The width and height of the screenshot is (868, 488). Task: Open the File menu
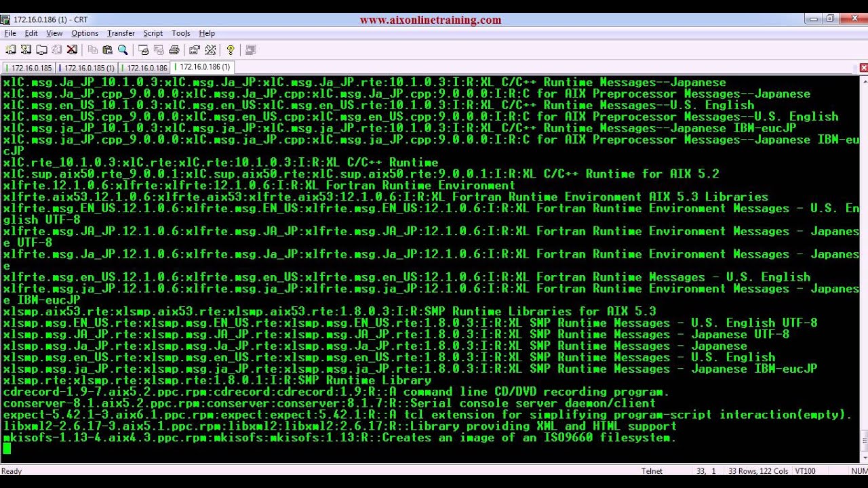[10, 33]
